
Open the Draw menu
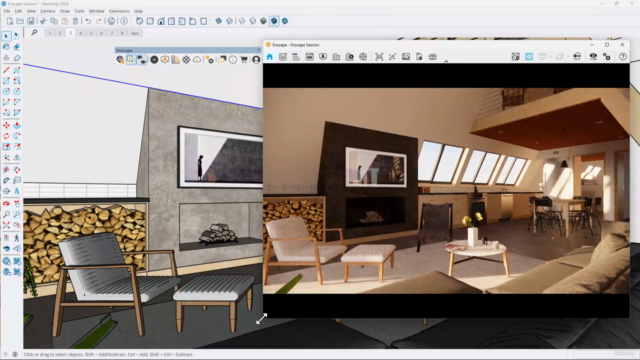click(64, 11)
